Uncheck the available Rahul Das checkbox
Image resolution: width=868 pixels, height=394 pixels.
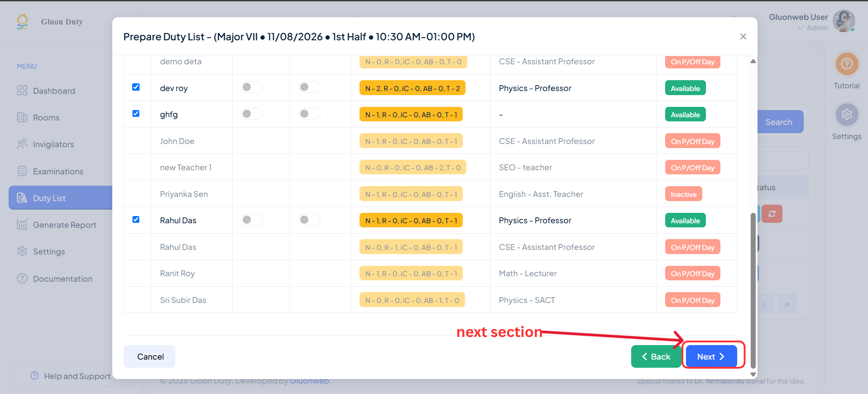tap(136, 220)
